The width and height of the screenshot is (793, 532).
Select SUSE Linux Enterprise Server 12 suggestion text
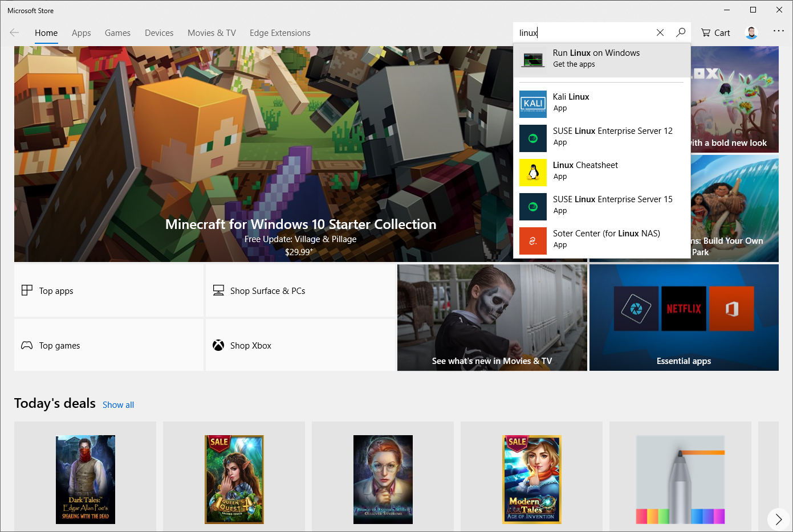(613, 131)
